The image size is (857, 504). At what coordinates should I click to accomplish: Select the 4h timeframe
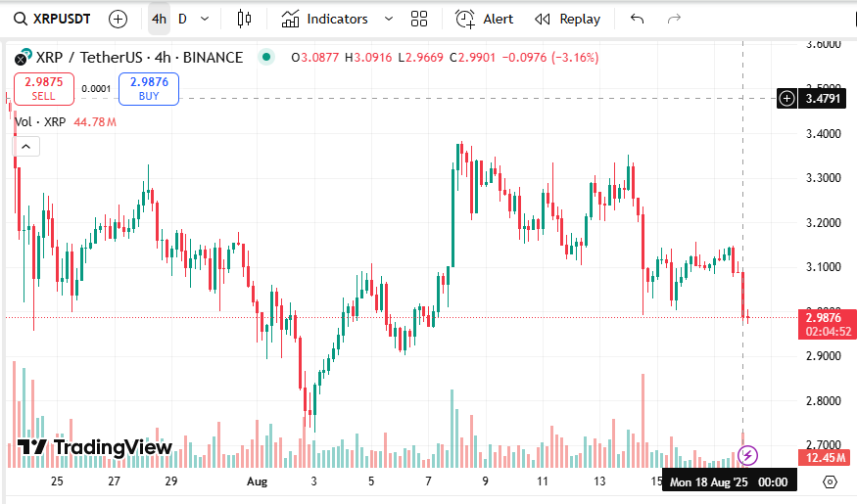159,19
